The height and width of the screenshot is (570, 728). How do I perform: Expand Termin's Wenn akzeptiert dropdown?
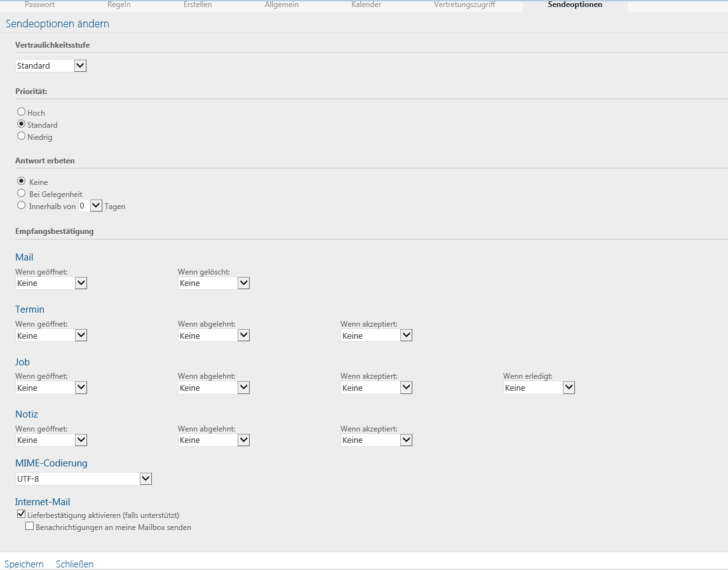[x=405, y=335]
